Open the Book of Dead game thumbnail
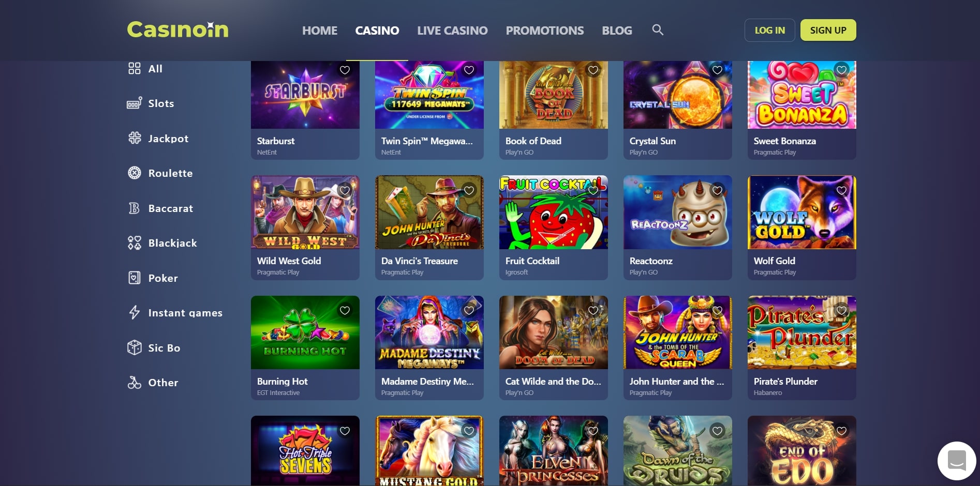980x486 pixels. click(x=554, y=95)
